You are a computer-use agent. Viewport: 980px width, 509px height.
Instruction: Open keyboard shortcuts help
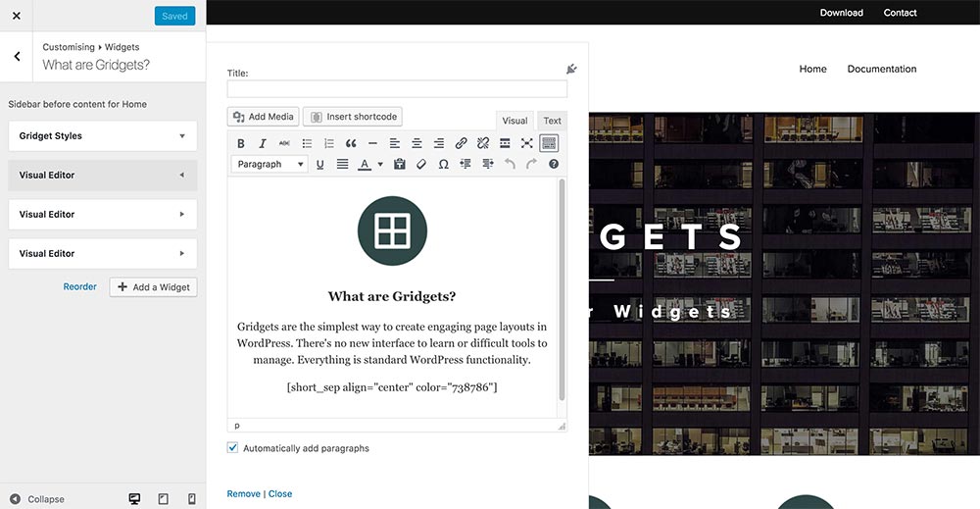click(554, 164)
